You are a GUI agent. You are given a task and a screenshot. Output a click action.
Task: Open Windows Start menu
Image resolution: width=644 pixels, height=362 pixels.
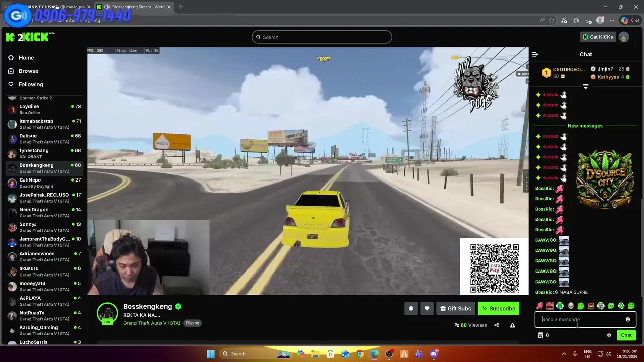pos(211,354)
